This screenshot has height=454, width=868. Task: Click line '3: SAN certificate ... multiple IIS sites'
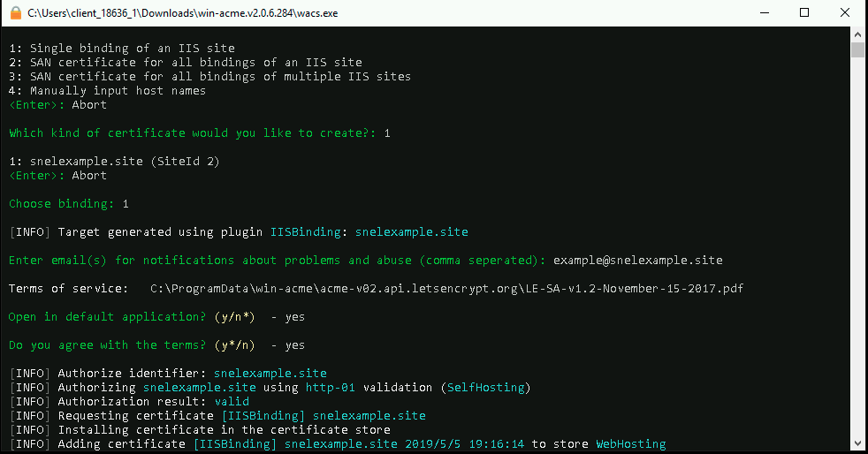click(209, 76)
